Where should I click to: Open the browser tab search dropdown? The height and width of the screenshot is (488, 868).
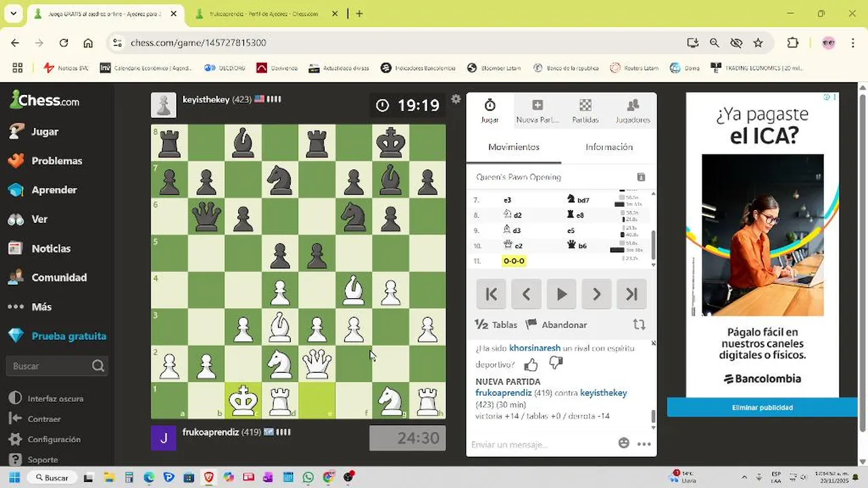pyautogui.click(x=13, y=14)
